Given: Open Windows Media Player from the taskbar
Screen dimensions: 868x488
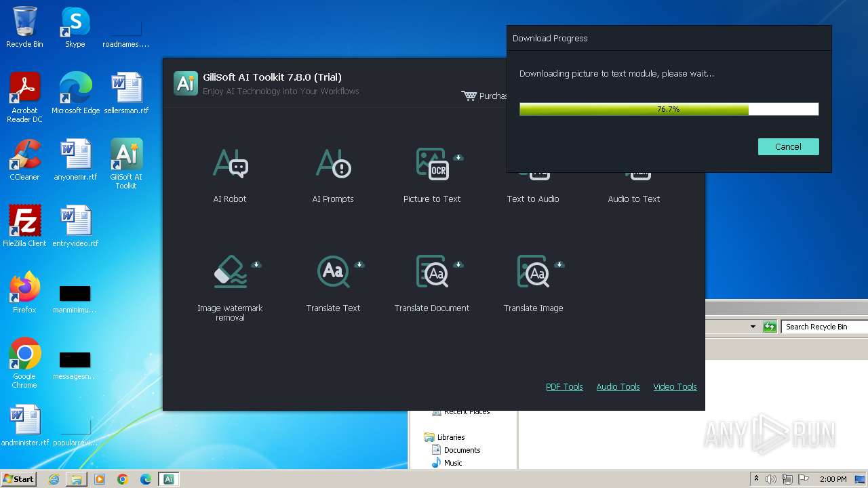Looking at the screenshot, I should click(x=100, y=479).
